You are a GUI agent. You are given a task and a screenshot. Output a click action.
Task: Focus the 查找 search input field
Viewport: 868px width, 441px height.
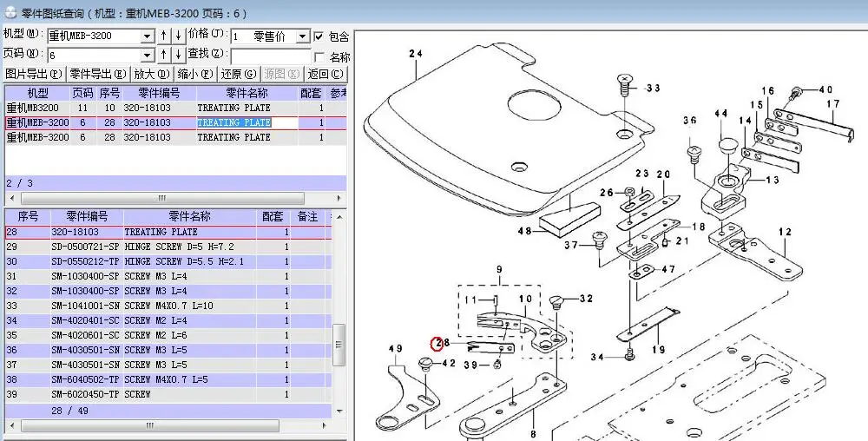(271, 56)
